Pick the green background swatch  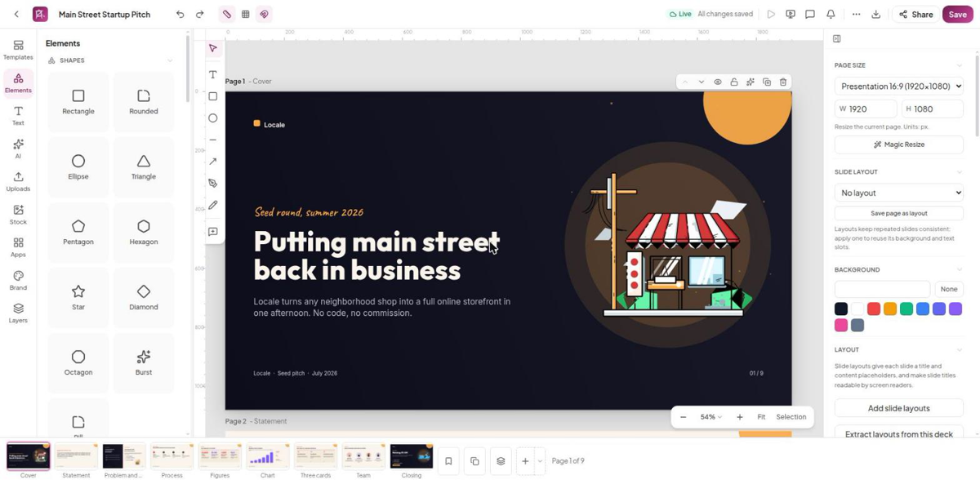click(906, 309)
